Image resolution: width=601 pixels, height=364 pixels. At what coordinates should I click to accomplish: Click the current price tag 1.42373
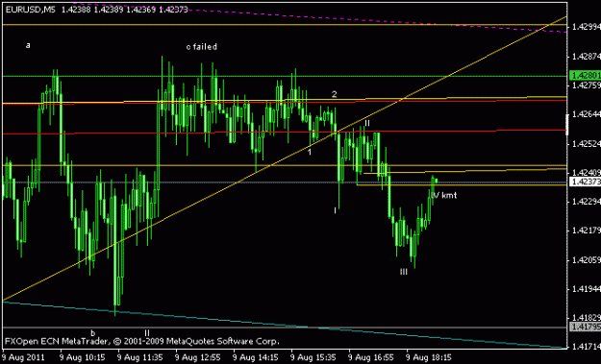tap(585, 182)
